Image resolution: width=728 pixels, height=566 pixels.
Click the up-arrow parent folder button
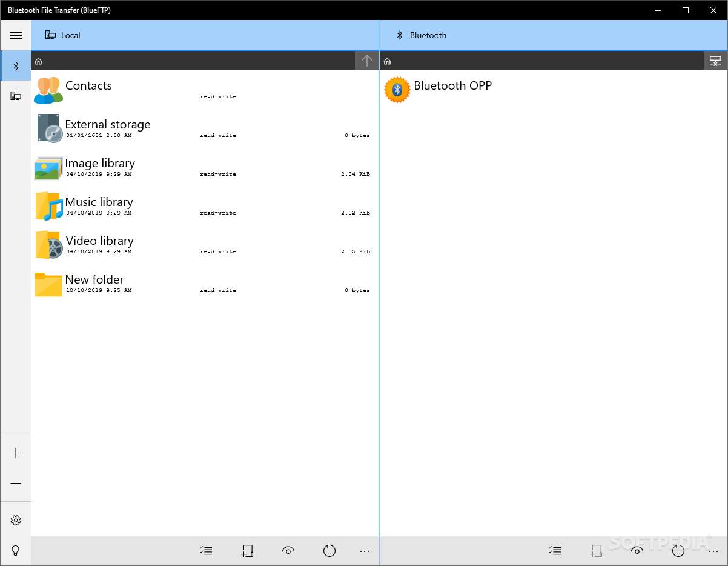(366, 61)
